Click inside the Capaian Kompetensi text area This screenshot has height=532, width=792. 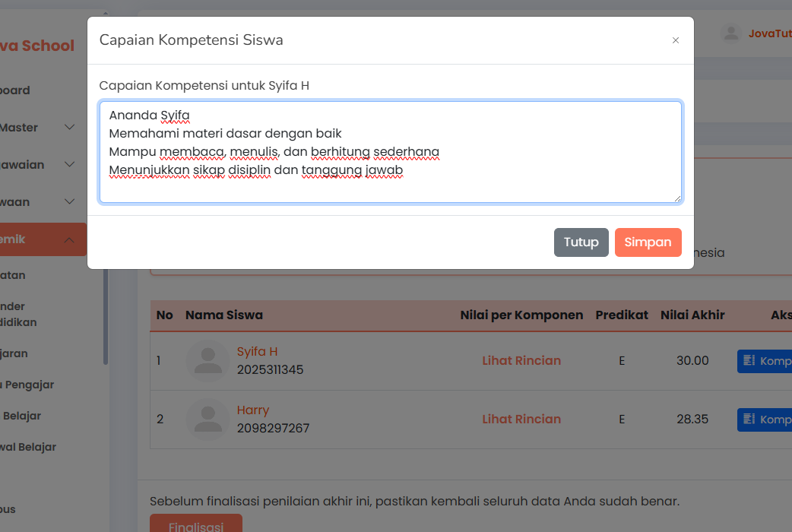point(391,152)
